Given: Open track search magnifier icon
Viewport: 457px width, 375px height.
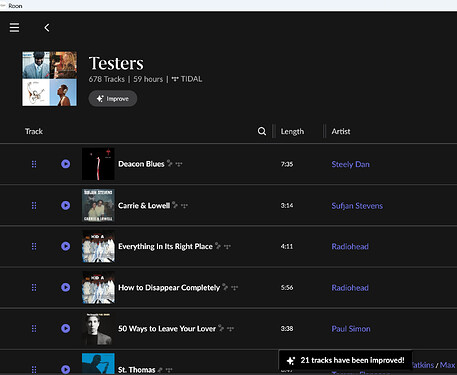Looking at the screenshot, I should [x=262, y=131].
